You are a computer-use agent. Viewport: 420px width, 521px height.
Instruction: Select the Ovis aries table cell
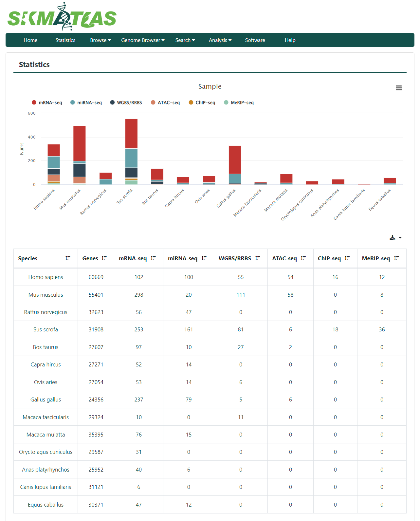tap(46, 382)
